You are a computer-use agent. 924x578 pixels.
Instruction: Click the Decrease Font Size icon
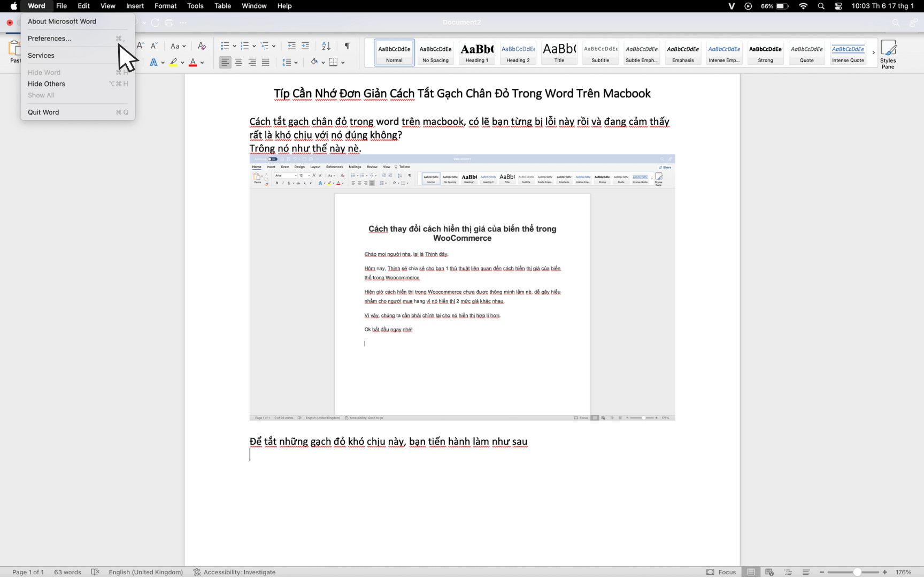154,46
